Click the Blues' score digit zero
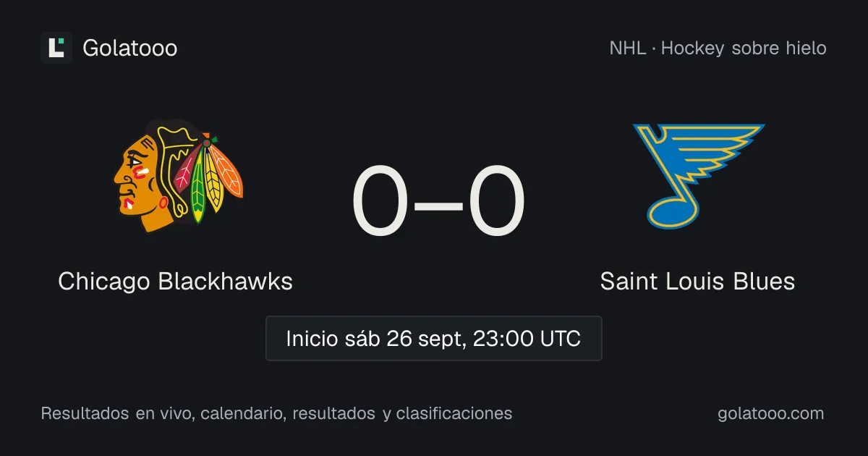 (x=496, y=203)
